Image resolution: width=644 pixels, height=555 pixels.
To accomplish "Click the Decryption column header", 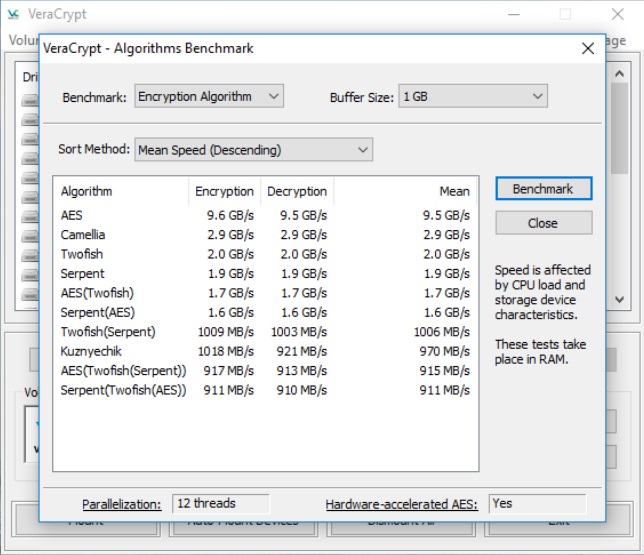I will (297, 191).
